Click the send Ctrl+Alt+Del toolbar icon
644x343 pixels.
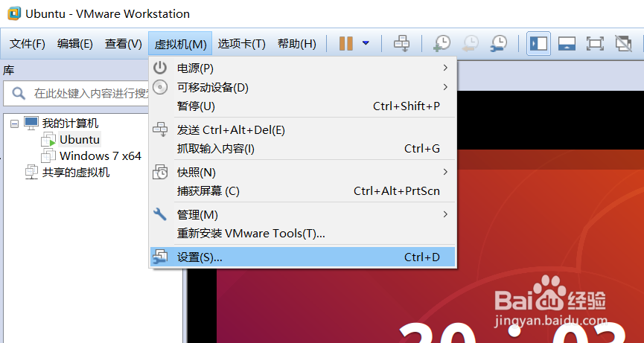pyautogui.click(x=401, y=43)
